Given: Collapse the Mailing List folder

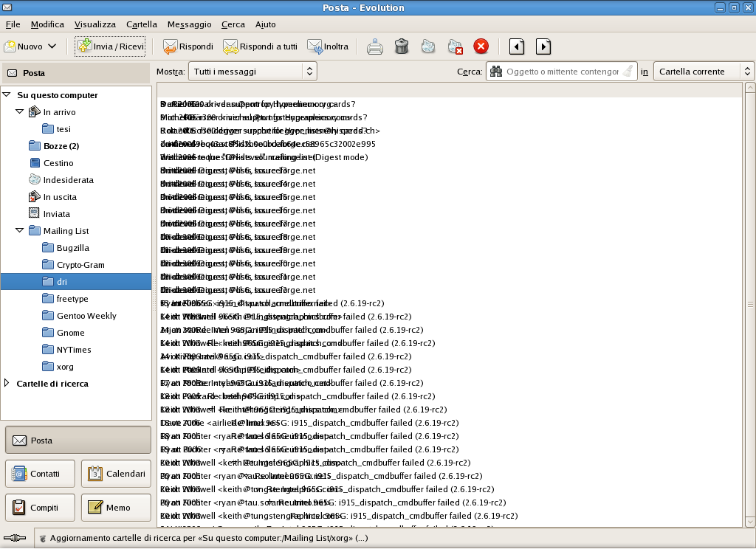Looking at the screenshot, I should point(20,231).
